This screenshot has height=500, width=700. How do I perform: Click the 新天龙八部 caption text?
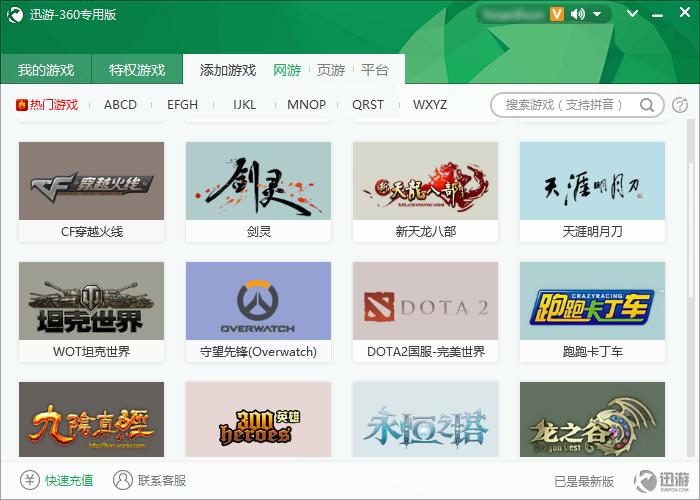point(426,232)
